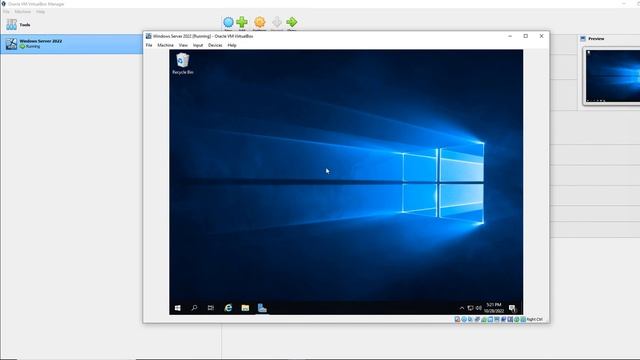640x360 pixels.
Task: Open Input menu in the VM window
Action: 198,45
